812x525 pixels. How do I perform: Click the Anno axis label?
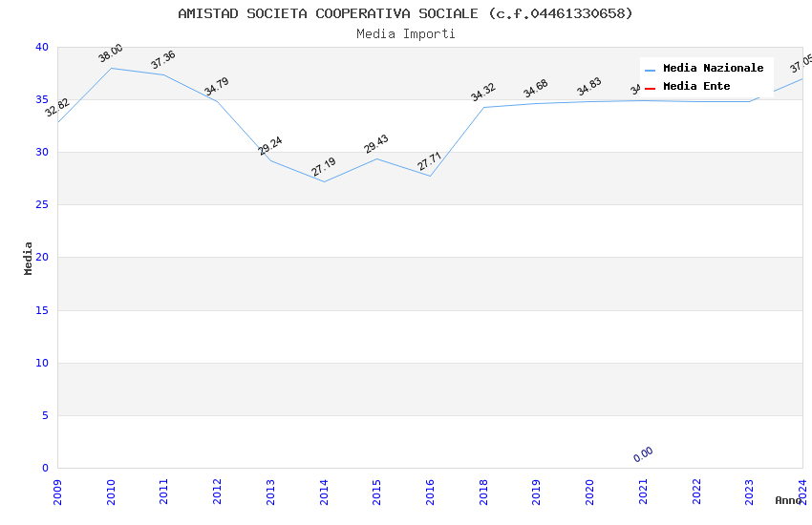coord(788,500)
